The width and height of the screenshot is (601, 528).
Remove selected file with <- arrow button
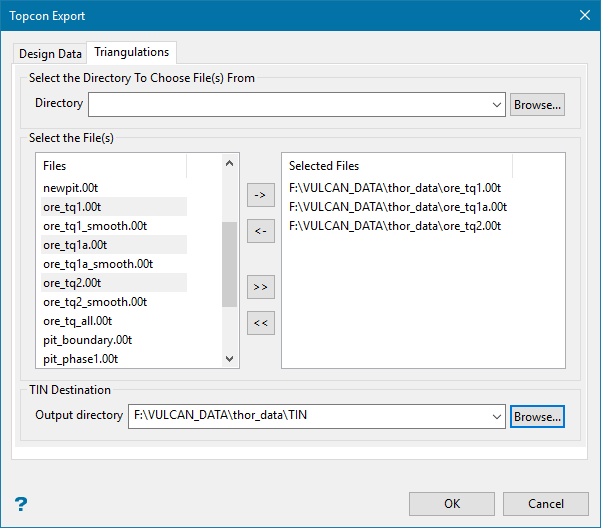pos(260,232)
